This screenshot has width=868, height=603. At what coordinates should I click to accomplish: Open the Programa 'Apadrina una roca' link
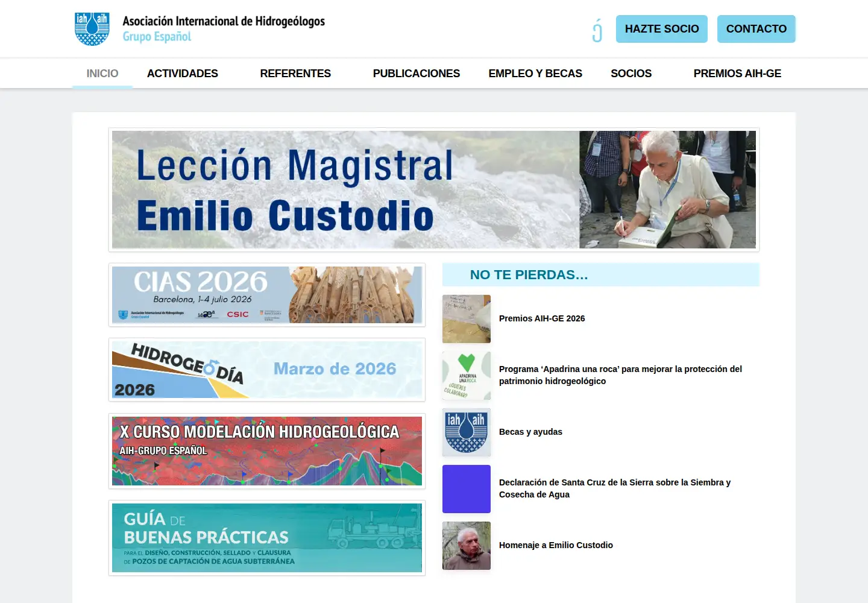[620, 375]
